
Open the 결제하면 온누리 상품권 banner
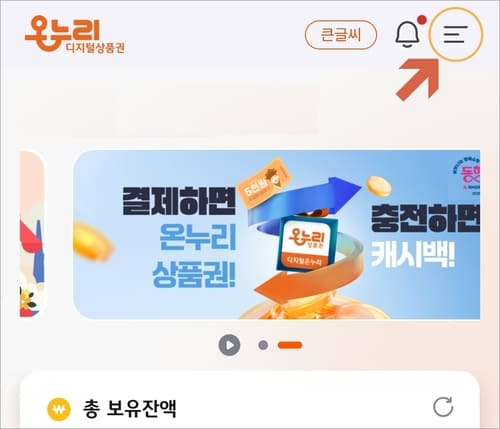[276, 234]
